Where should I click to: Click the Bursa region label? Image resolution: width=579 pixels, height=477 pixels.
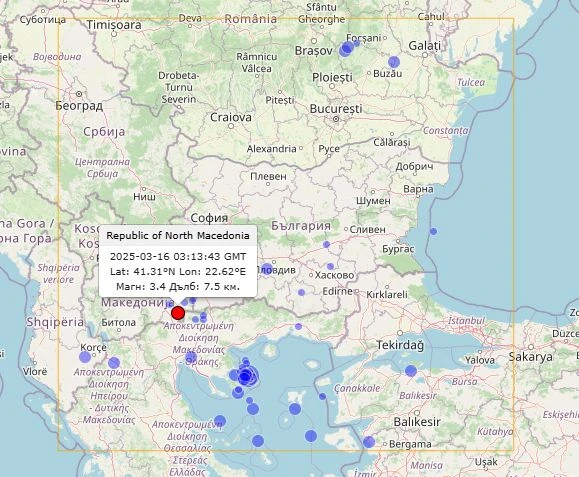point(465,381)
